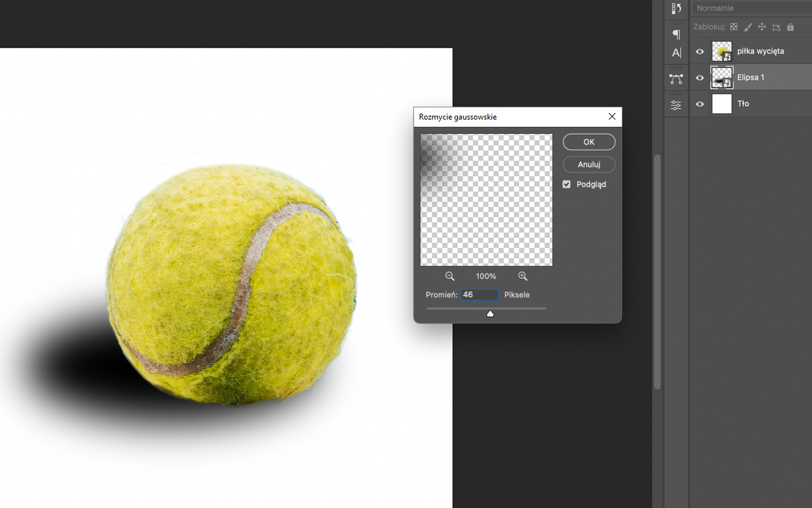Viewport: 812px width, 508px height.
Task: Click OK button in Rozmycie gaussowskie
Action: [x=588, y=142]
